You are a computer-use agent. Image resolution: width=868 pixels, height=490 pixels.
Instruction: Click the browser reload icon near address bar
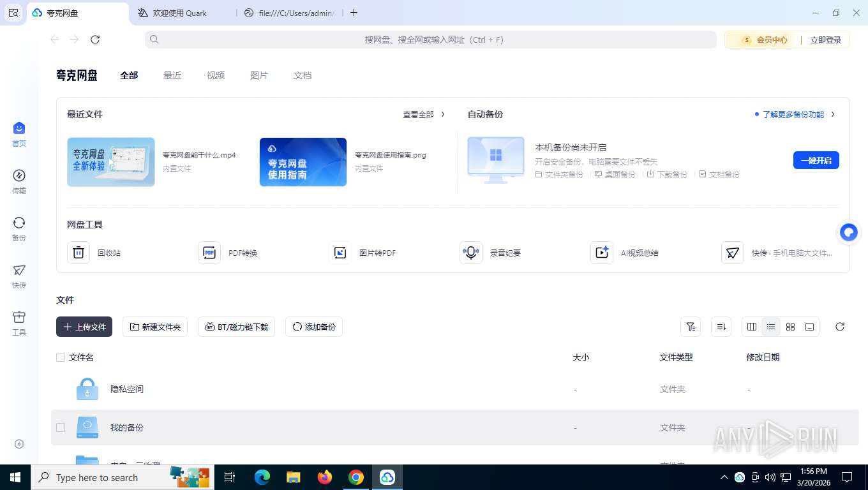95,40
